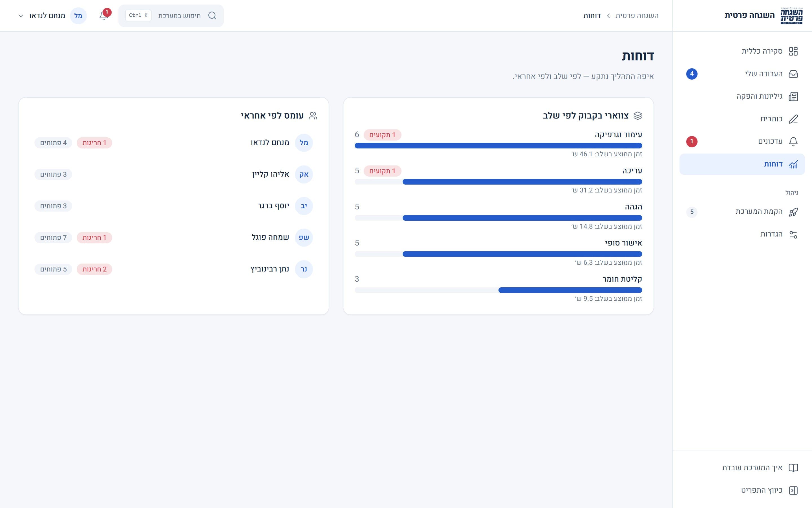
Task: Click the count 5 badge beside הקמת המערכת
Action: point(692,212)
